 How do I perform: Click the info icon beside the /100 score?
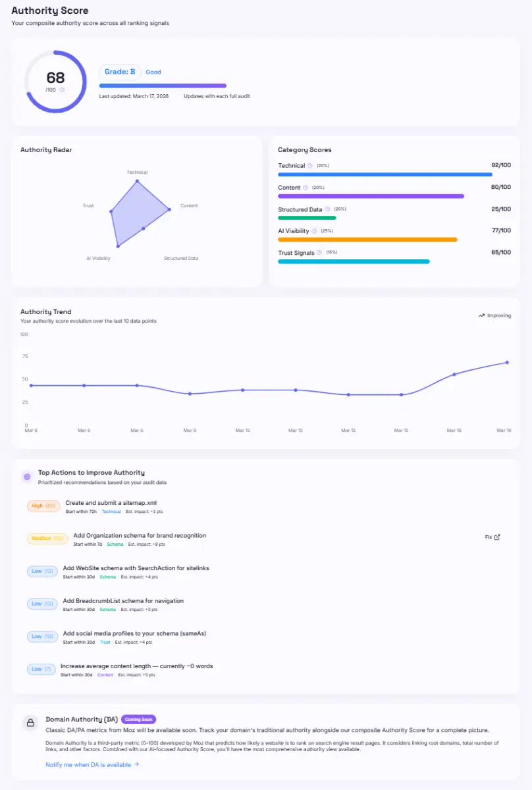[62, 90]
